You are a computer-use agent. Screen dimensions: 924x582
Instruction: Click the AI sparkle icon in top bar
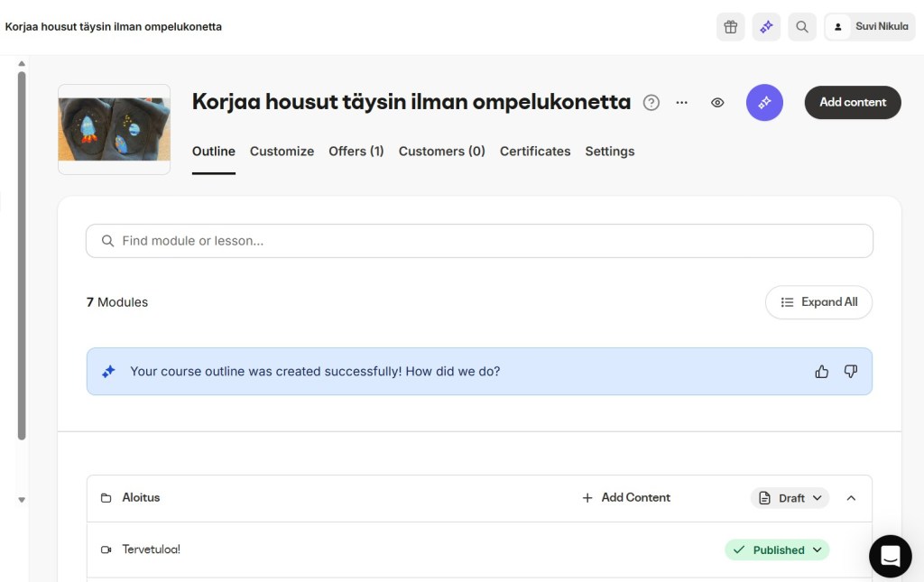pyautogui.click(x=766, y=27)
